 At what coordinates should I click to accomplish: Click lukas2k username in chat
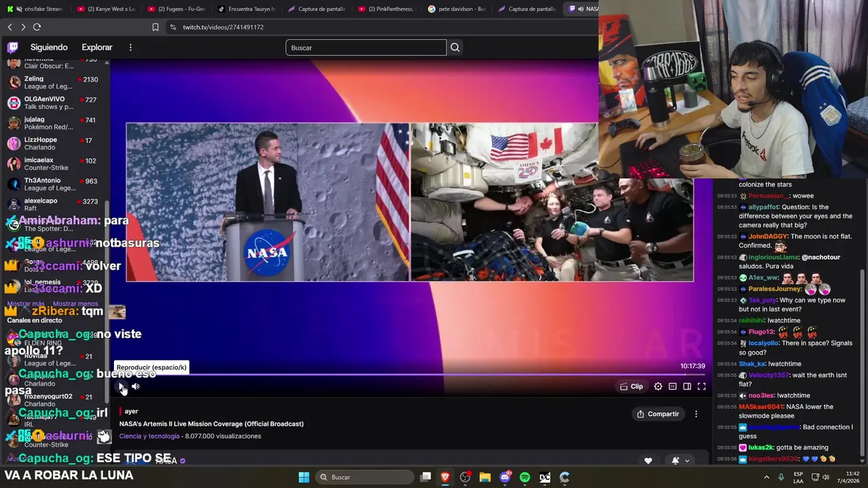tap(760, 447)
